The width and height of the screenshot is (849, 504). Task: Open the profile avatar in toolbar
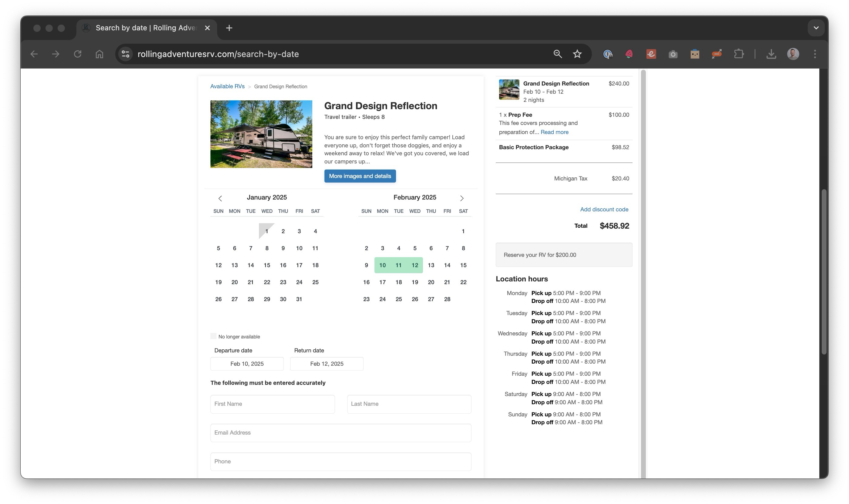click(793, 54)
